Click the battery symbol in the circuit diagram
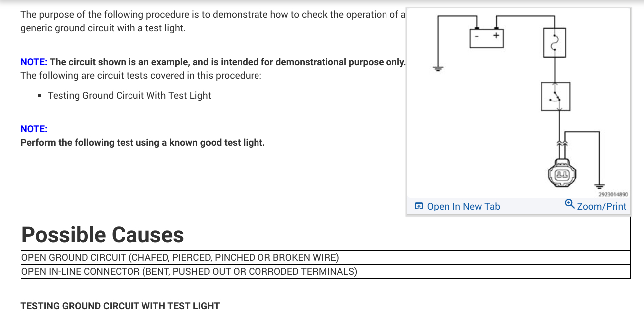This screenshot has width=644, height=316. (x=487, y=37)
